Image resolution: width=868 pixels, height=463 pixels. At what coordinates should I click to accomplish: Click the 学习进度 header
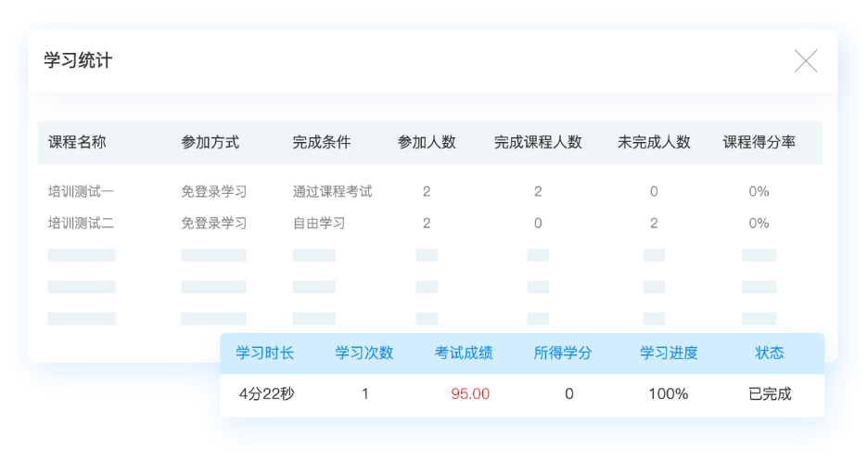pos(669,354)
